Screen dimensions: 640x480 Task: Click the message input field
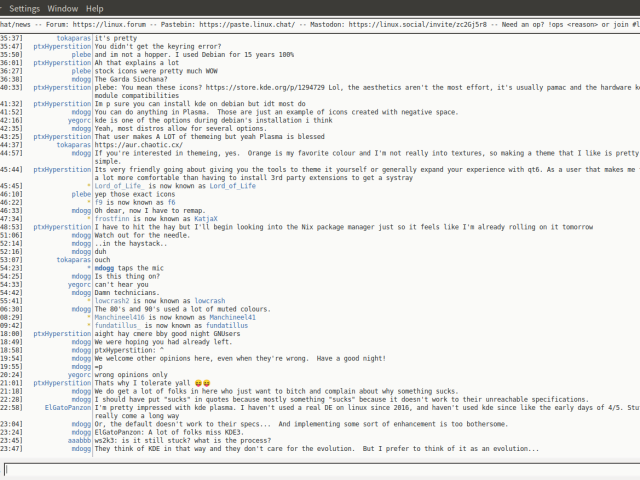tap(322, 469)
